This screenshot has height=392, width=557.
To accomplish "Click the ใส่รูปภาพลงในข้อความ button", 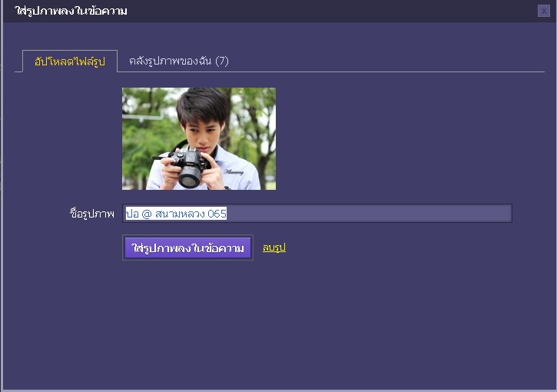I will 187,247.
